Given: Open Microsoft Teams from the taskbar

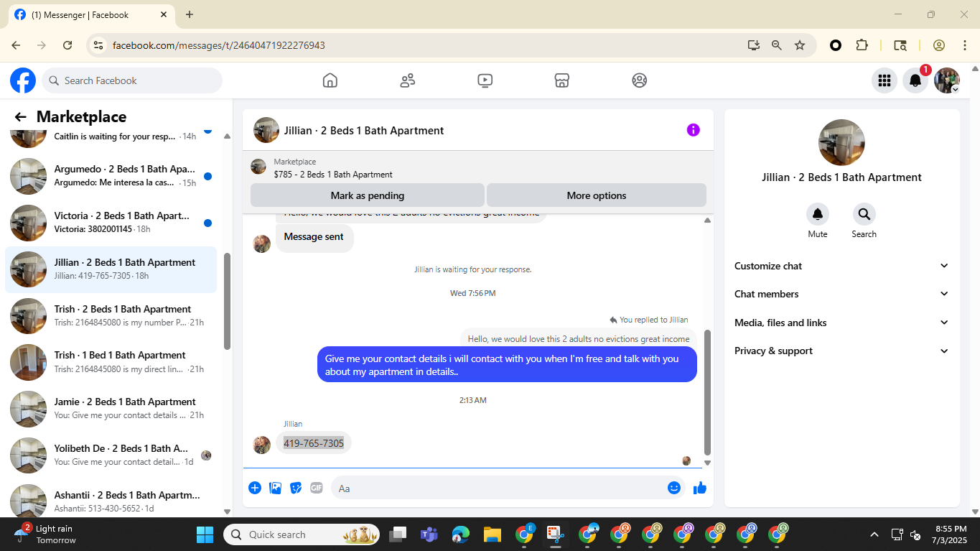Looking at the screenshot, I should pyautogui.click(x=429, y=534).
